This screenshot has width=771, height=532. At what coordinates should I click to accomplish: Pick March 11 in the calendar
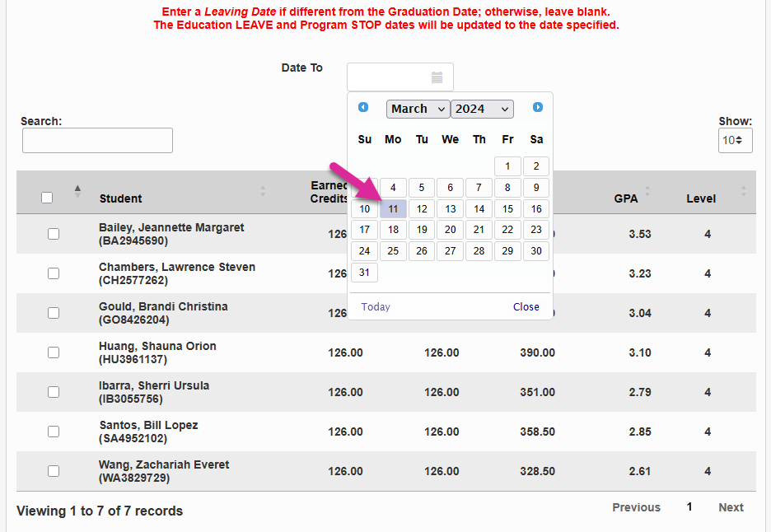pos(394,209)
